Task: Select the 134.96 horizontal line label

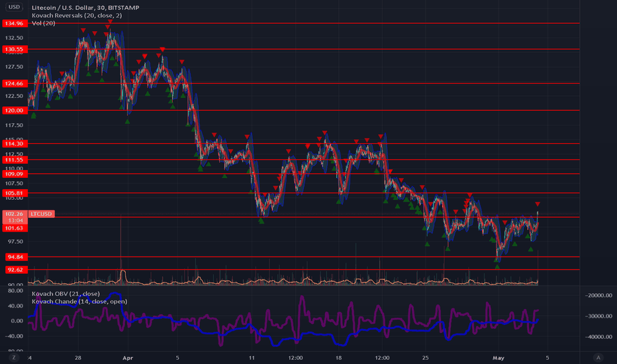Action: click(15, 23)
